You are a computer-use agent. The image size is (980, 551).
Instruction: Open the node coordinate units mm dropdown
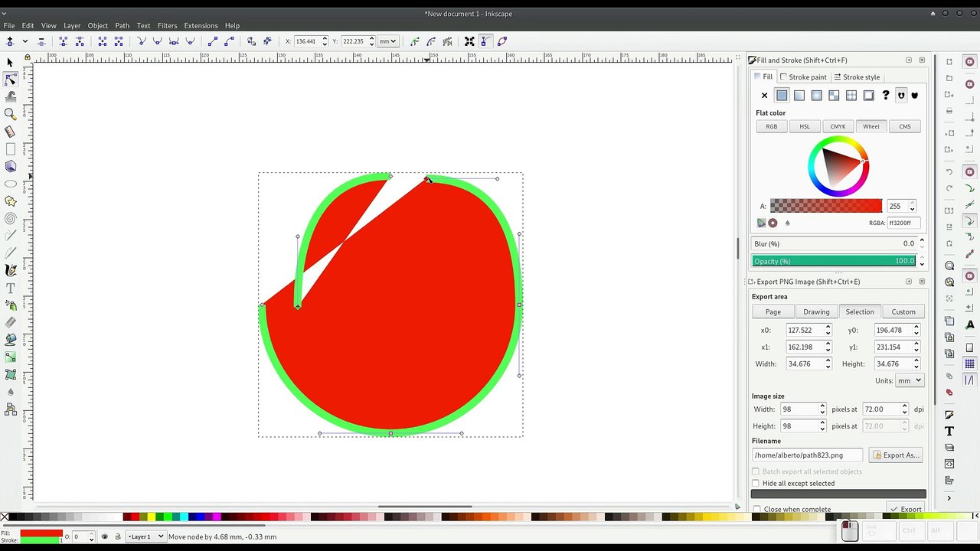coord(388,41)
